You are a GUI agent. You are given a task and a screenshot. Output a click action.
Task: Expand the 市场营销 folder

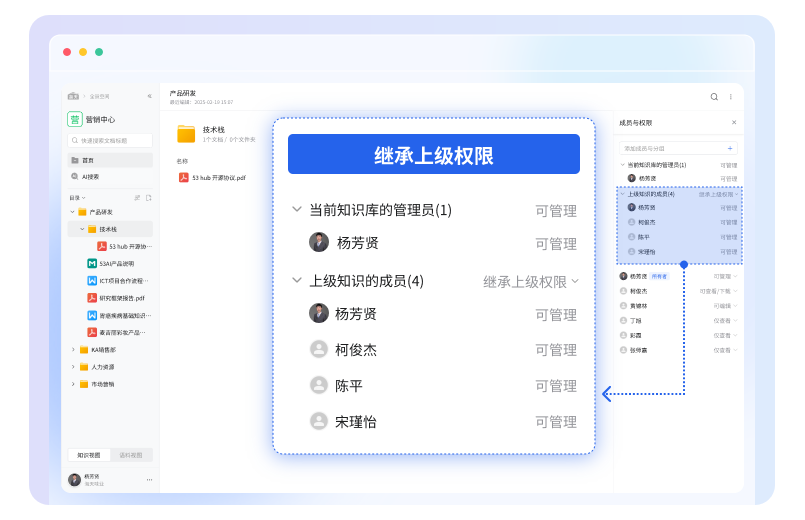click(x=73, y=384)
